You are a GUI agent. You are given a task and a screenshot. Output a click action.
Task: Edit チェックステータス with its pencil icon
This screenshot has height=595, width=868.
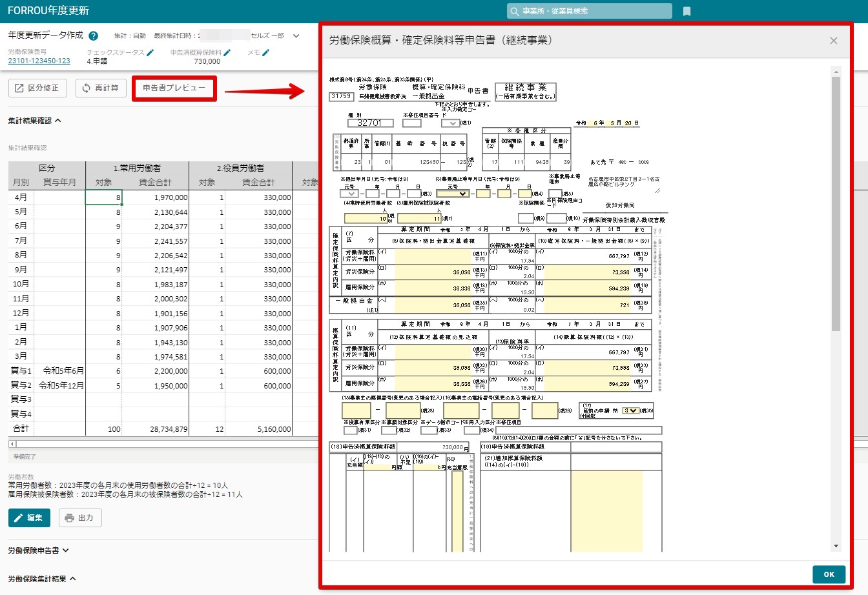coord(150,52)
